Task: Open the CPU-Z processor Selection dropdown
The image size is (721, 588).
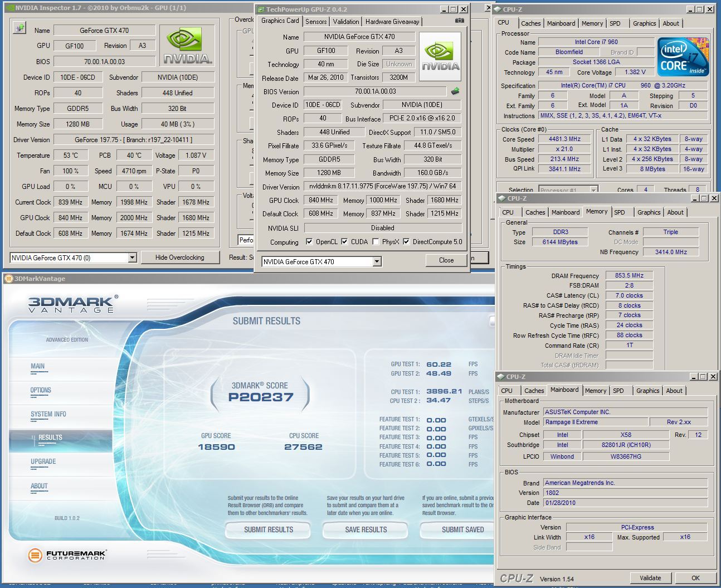Action: pyautogui.click(x=593, y=190)
